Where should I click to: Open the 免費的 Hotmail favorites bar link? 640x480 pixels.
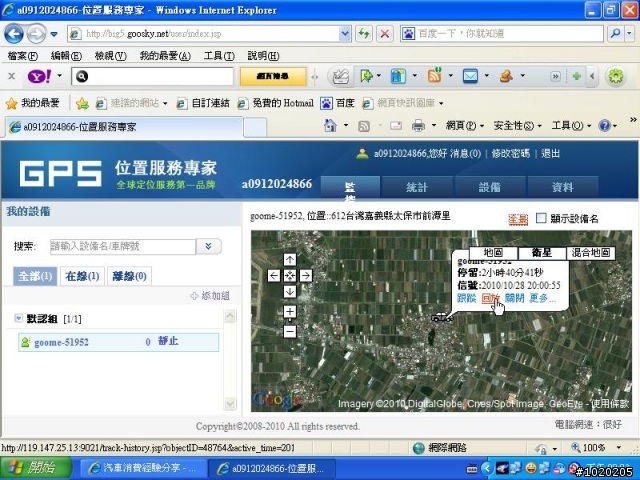[x=276, y=103]
